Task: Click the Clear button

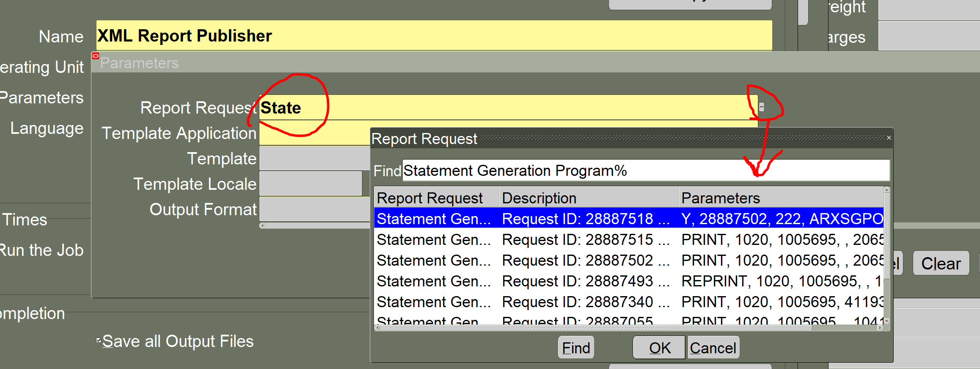Action: point(941,263)
